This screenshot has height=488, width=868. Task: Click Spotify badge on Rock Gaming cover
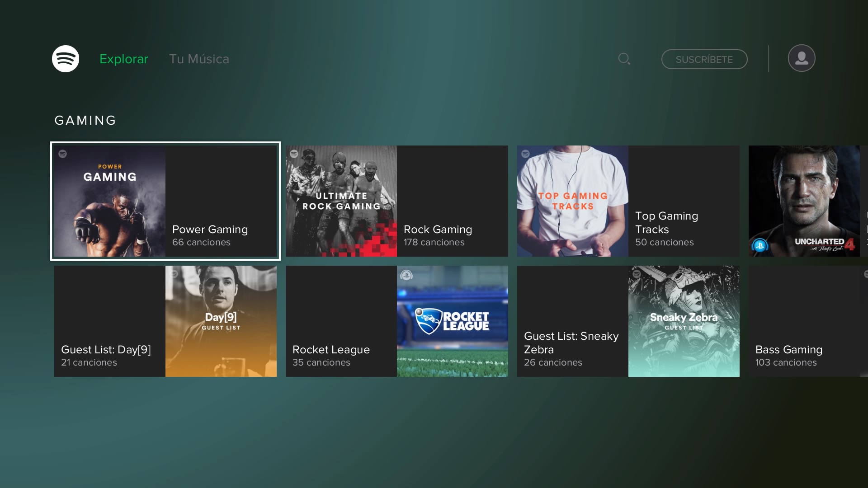coord(294,154)
